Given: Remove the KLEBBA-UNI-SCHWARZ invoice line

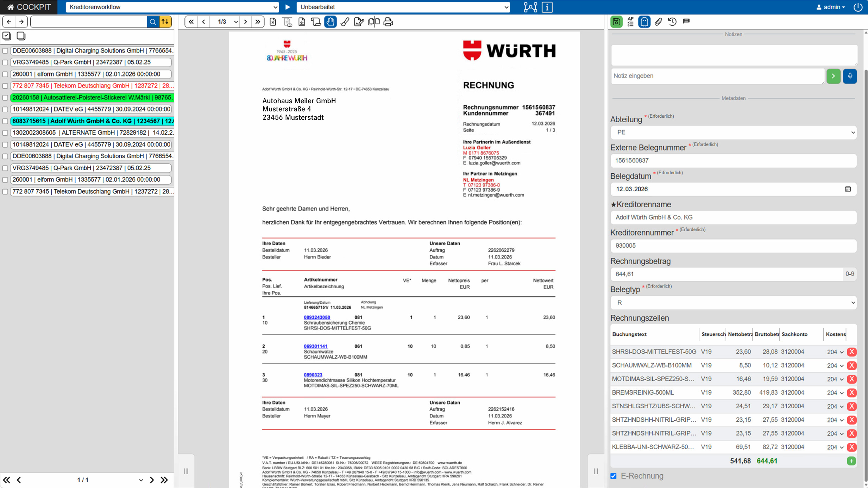Looking at the screenshot, I should pyautogui.click(x=852, y=447).
